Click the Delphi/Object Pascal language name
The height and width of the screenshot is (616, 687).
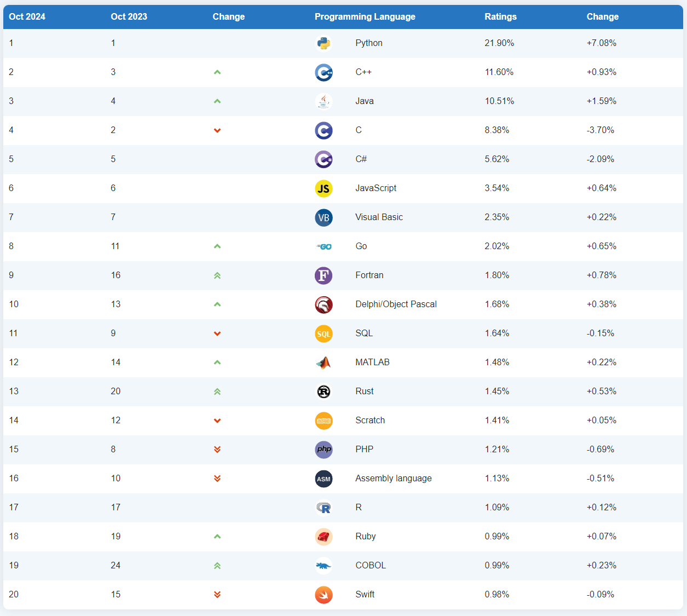pyautogui.click(x=396, y=304)
